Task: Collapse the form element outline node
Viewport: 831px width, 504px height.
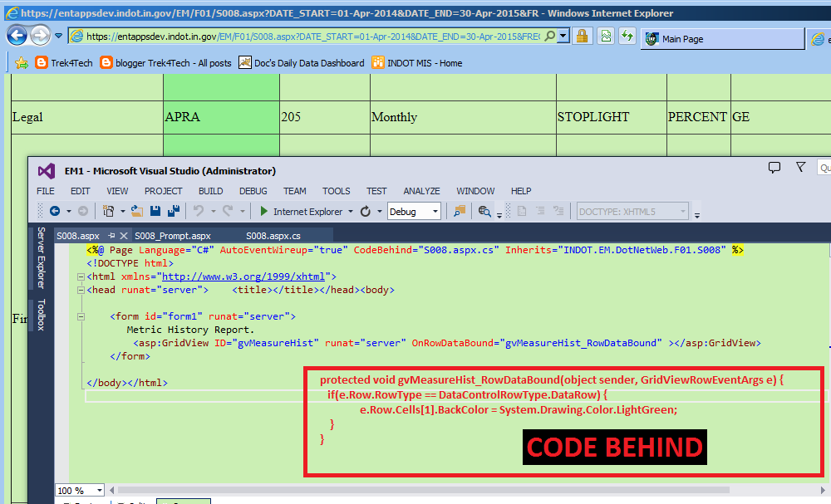Action: 81,316
